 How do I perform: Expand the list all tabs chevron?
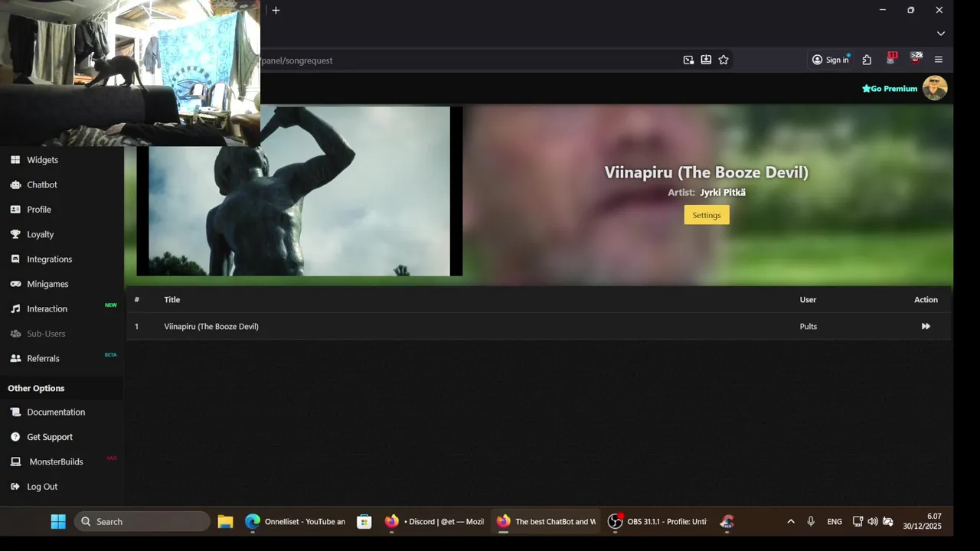941,34
